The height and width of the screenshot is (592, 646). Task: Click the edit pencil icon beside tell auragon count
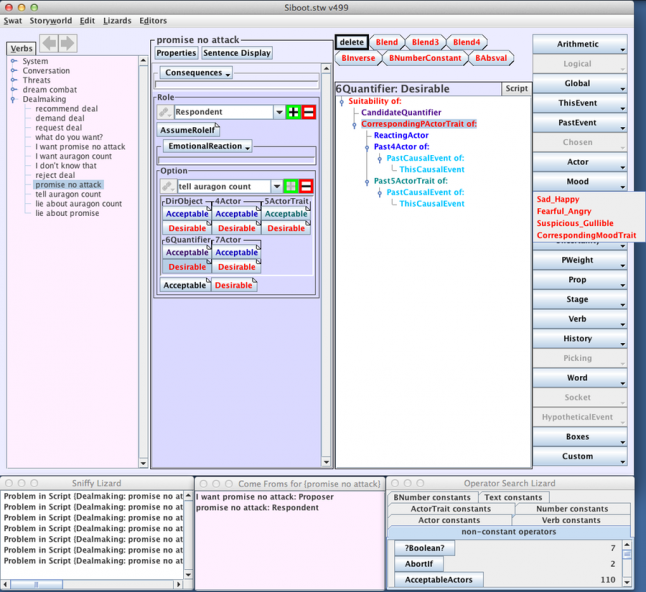click(x=168, y=187)
